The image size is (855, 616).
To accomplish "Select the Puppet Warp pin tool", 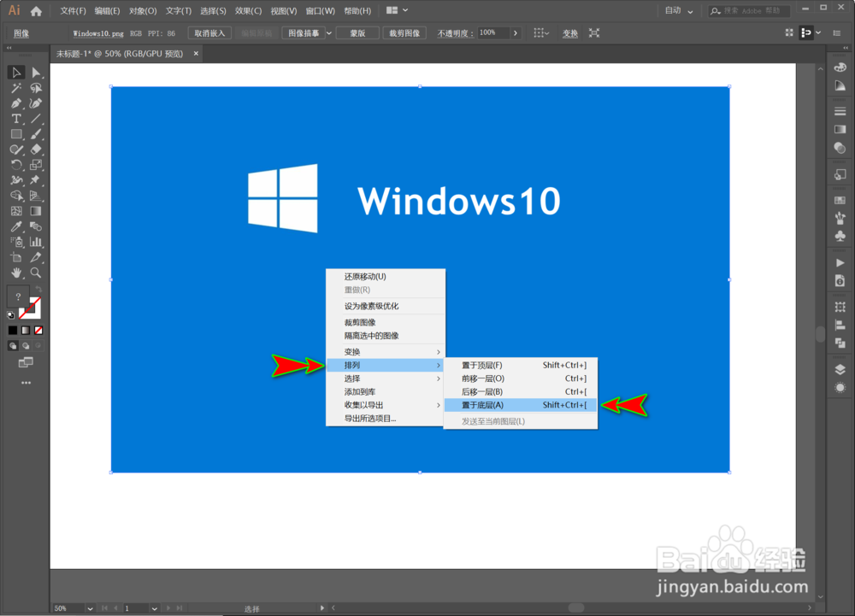I will click(x=36, y=179).
